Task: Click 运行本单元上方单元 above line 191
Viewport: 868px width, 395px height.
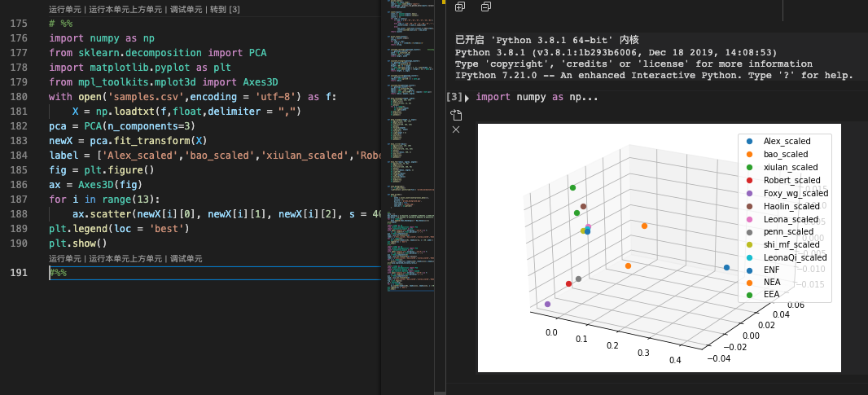Action: [126, 259]
